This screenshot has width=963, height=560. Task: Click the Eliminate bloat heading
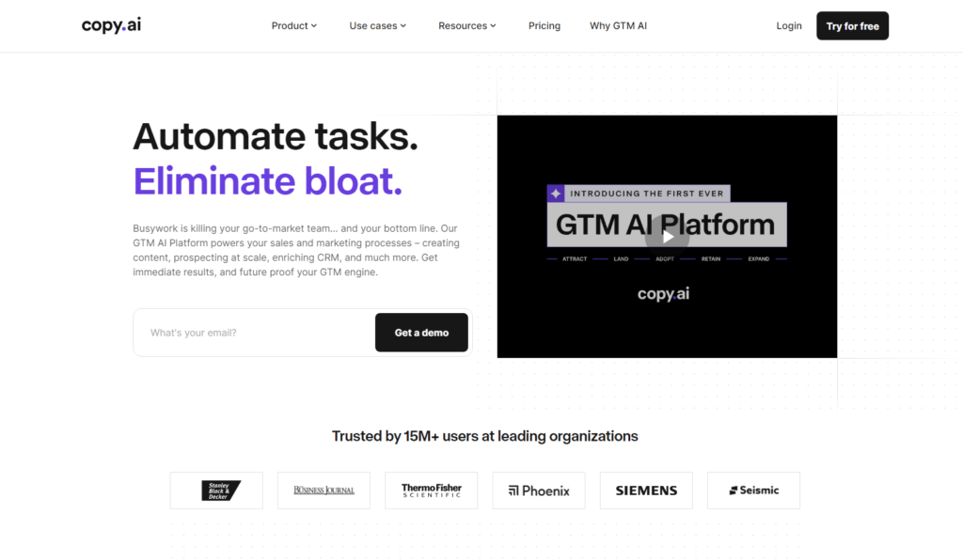268,181
